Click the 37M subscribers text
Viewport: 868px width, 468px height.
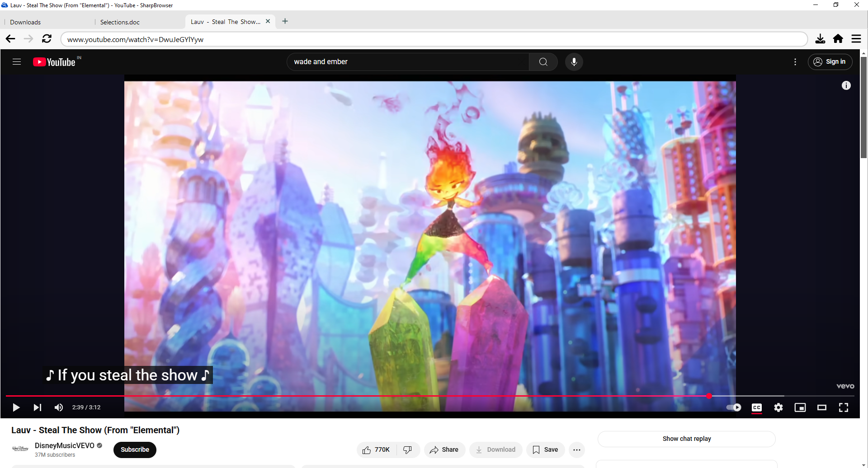(x=55, y=455)
